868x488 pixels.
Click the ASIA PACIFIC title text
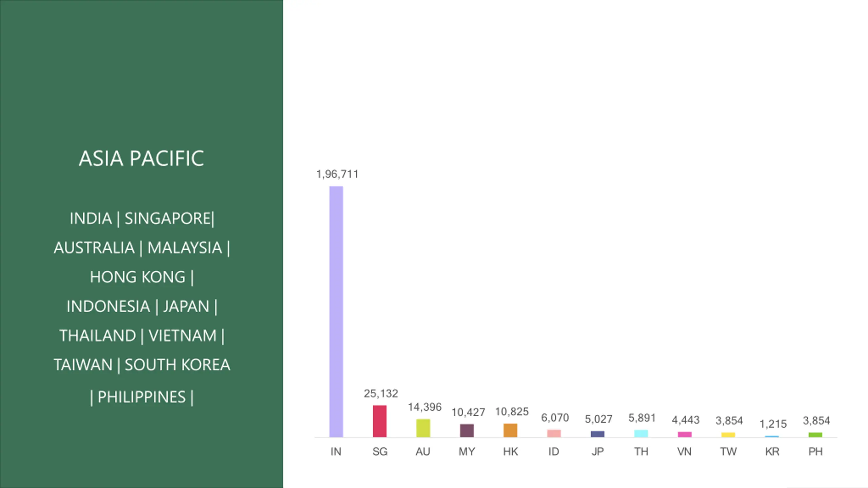point(141,158)
